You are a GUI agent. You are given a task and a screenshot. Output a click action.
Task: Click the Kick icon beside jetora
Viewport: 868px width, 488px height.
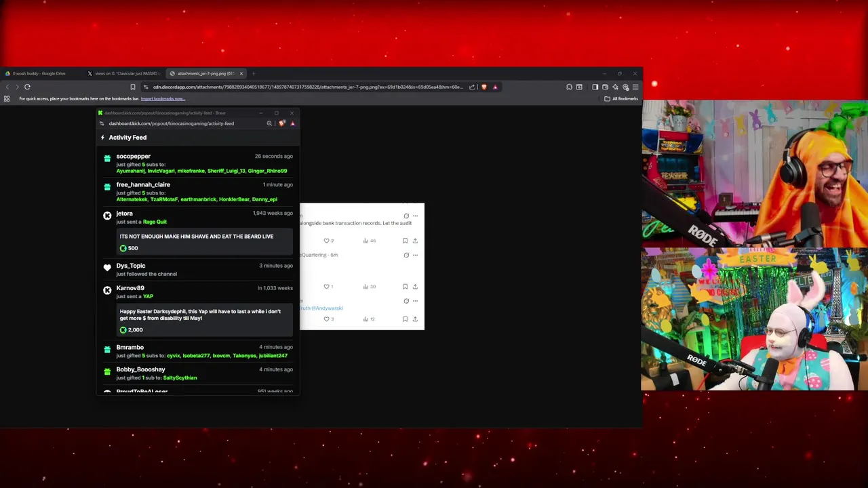(107, 216)
